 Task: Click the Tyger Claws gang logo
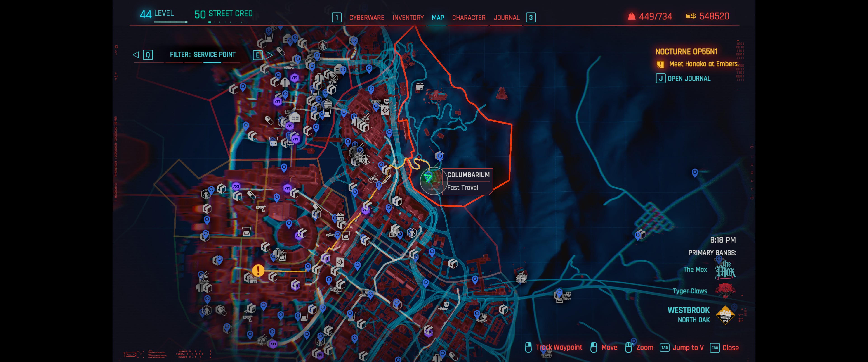725,291
